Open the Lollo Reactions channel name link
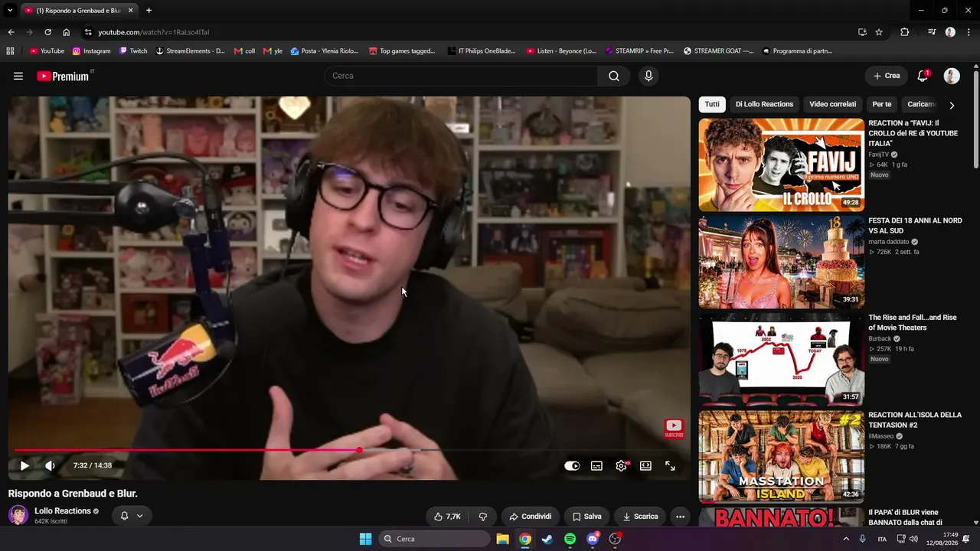The height and width of the screenshot is (551, 980). pos(63,511)
